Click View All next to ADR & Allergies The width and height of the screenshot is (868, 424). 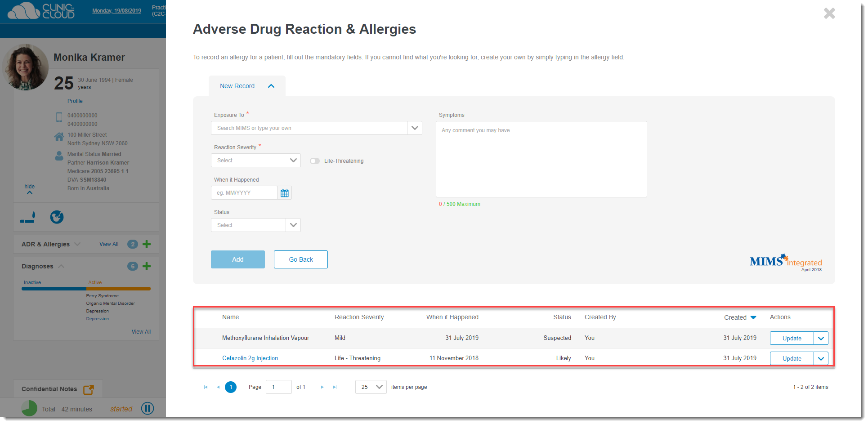[x=109, y=244]
